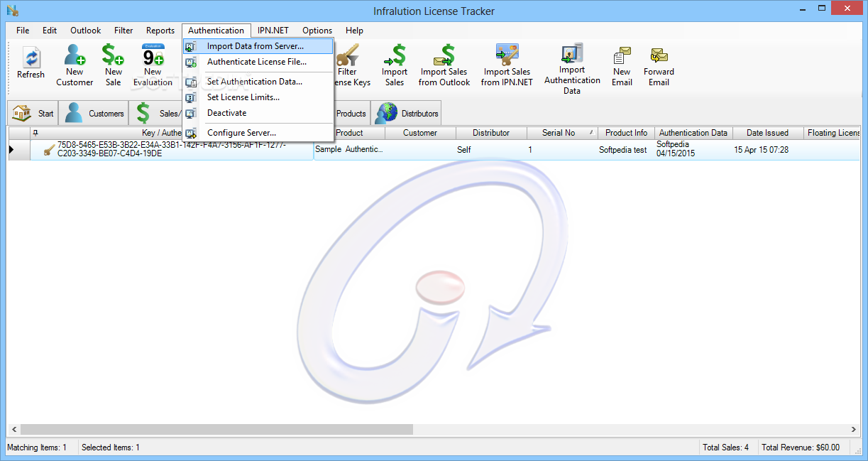The width and height of the screenshot is (868, 461).
Task: Open the Reports menu
Action: tap(160, 31)
